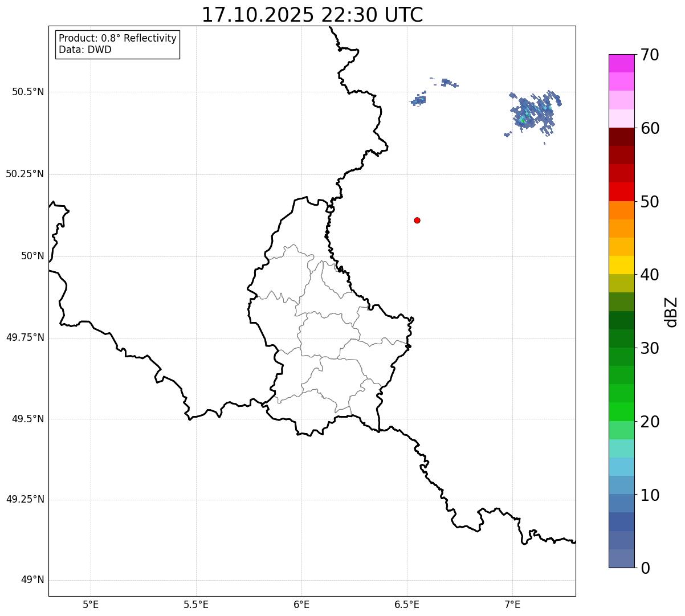The image size is (685, 616).
Task: Click the '5.5°E' longitude label
Action: (197, 605)
